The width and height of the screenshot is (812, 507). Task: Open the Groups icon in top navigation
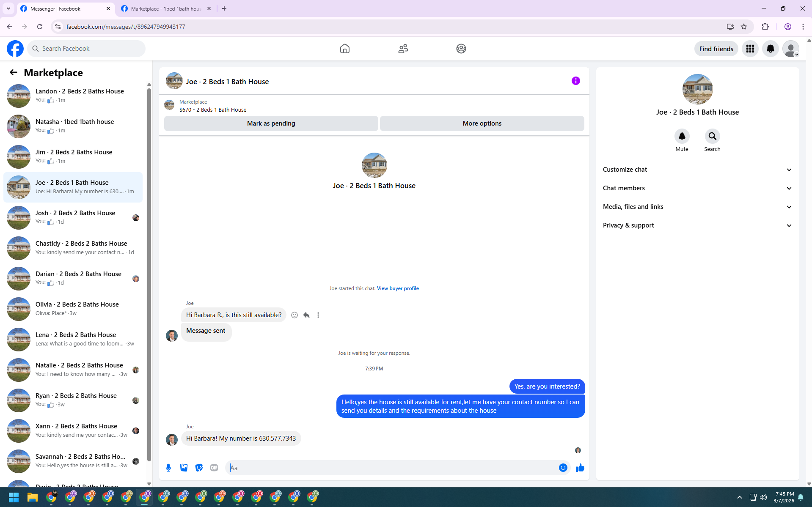pyautogui.click(x=461, y=49)
